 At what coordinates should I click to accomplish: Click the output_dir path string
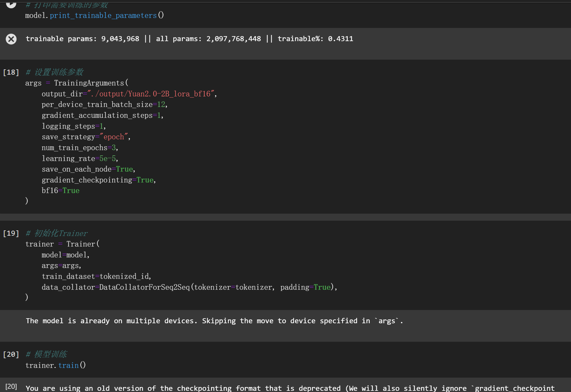(x=150, y=94)
